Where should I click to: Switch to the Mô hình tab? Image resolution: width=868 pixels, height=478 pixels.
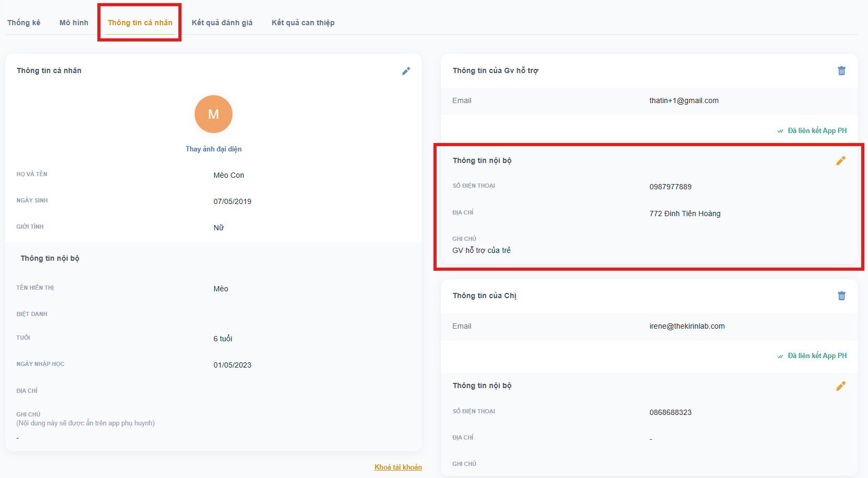click(x=74, y=23)
